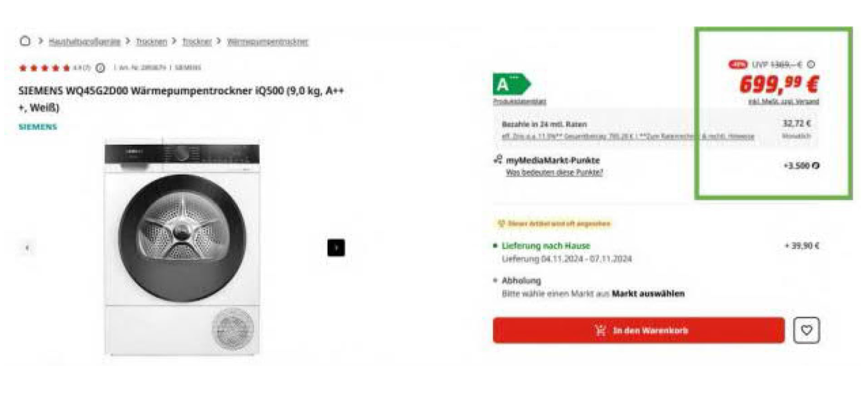Image resolution: width=868 pixels, height=413 pixels.
Task: Open the Trockner breadcrumb
Action: 197,42
